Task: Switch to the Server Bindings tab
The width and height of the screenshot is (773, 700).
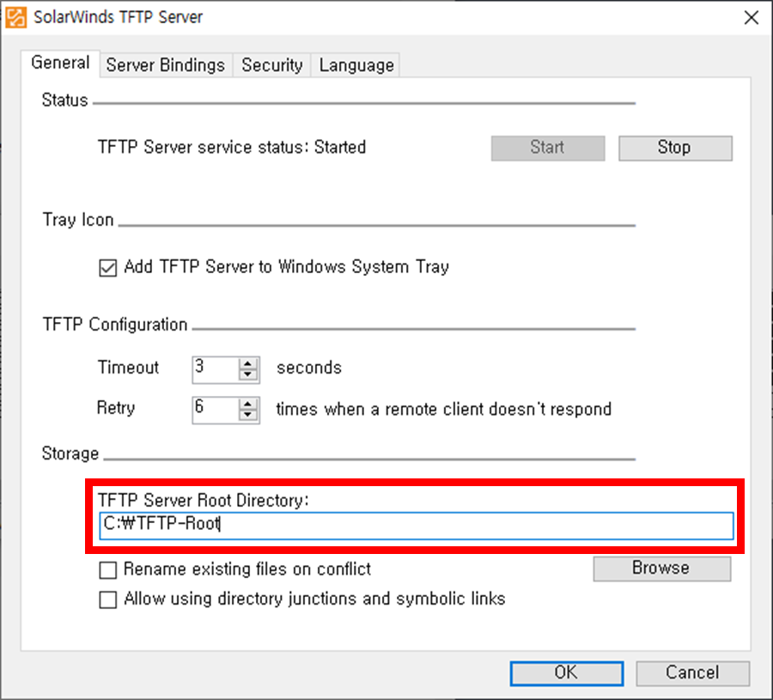Action: point(166,65)
